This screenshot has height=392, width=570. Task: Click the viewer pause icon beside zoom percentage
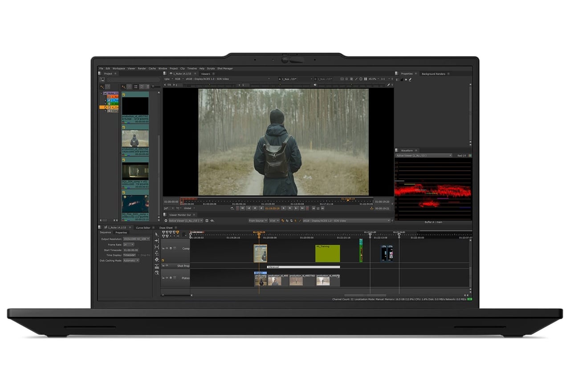point(366,79)
